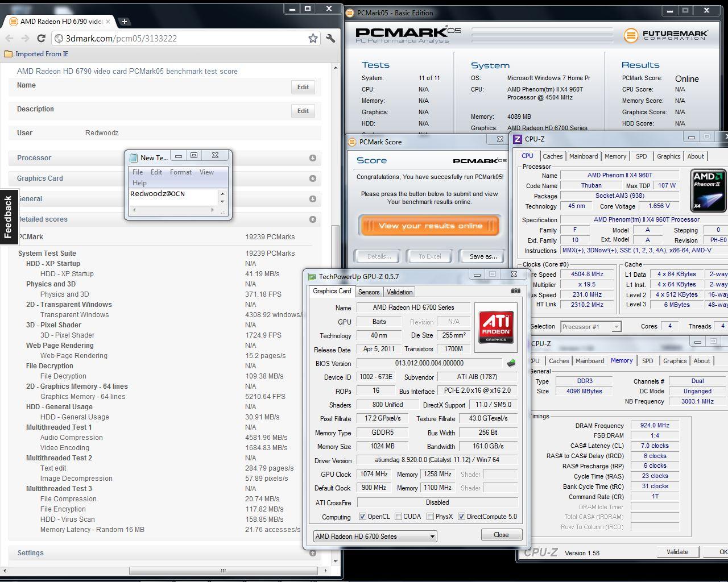Open the Caches tab in upper CPU-Z

tap(552, 156)
